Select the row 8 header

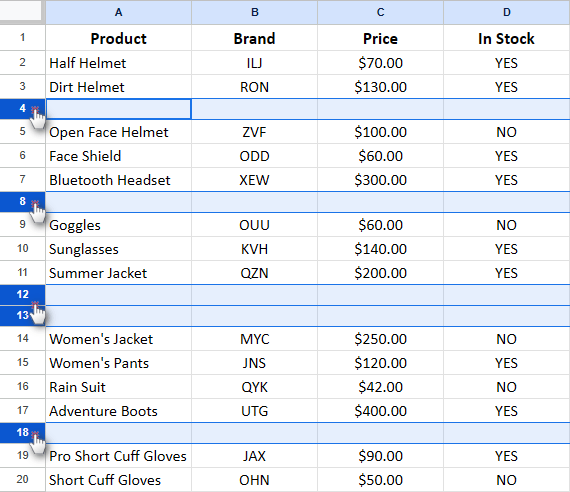point(23,201)
